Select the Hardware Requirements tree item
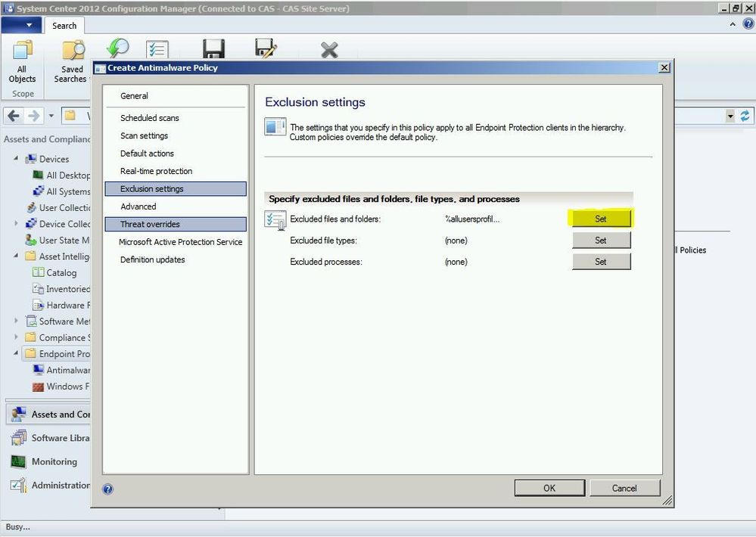The width and height of the screenshot is (756, 537). pyautogui.click(x=61, y=305)
